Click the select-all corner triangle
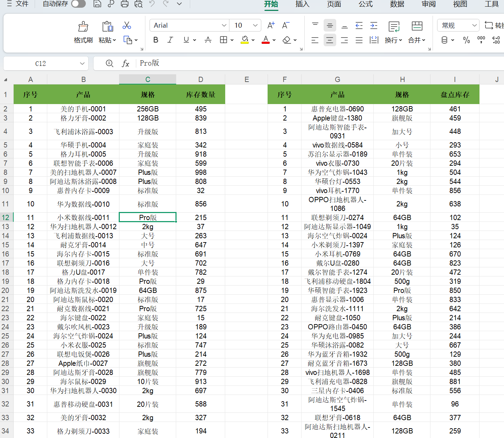504x438 pixels. [x=6, y=80]
